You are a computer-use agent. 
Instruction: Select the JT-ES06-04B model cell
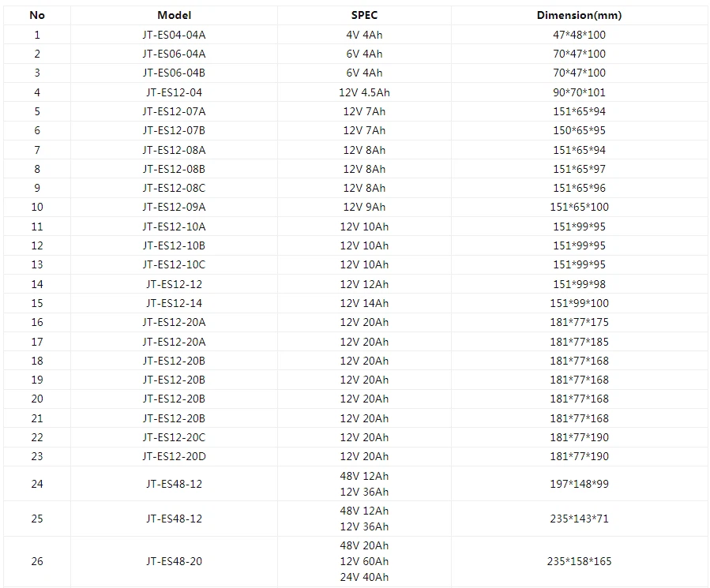(x=174, y=73)
